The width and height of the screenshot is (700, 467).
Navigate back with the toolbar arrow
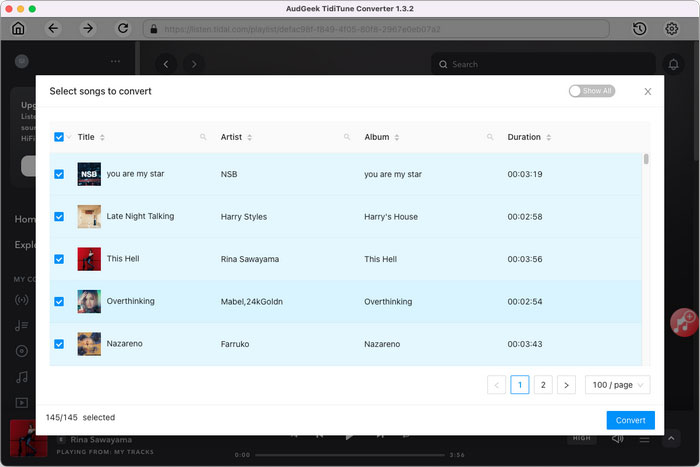pos(53,29)
